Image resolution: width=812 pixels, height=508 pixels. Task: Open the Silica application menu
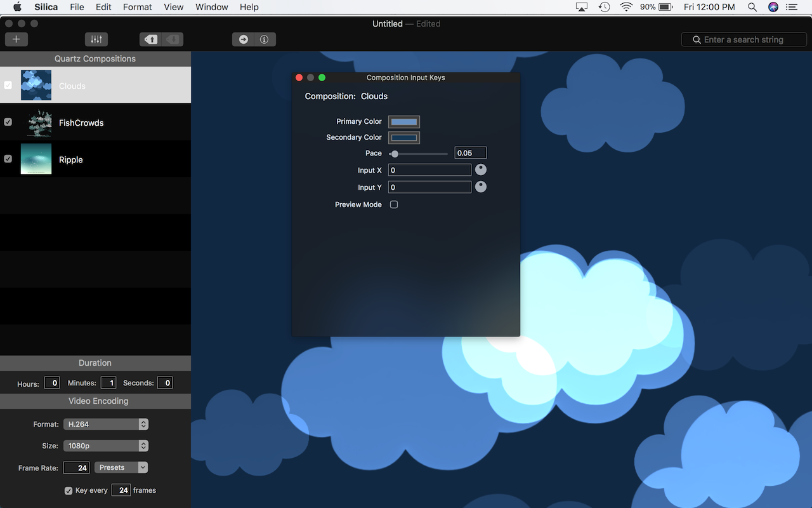46,7
